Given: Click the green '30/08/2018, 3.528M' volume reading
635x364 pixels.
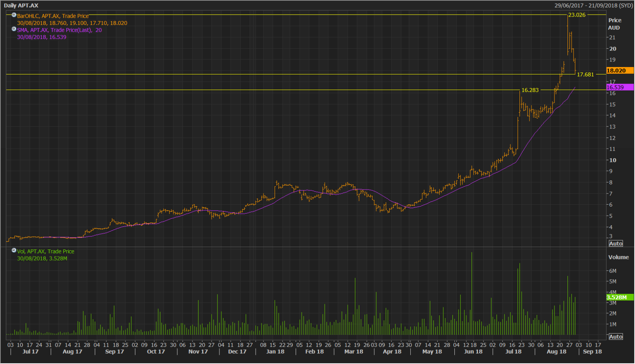Looking at the screenshot, I should [42, 259].
